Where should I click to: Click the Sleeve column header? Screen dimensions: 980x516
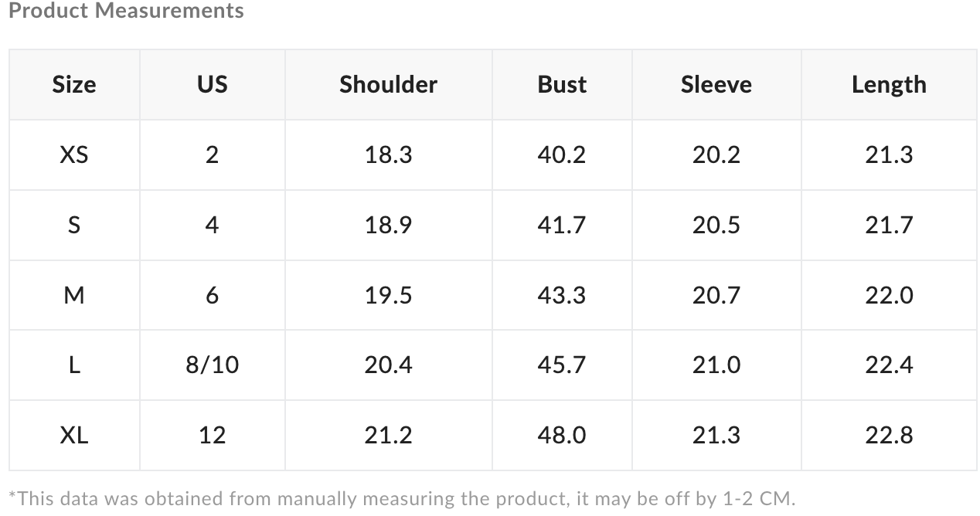716,84
